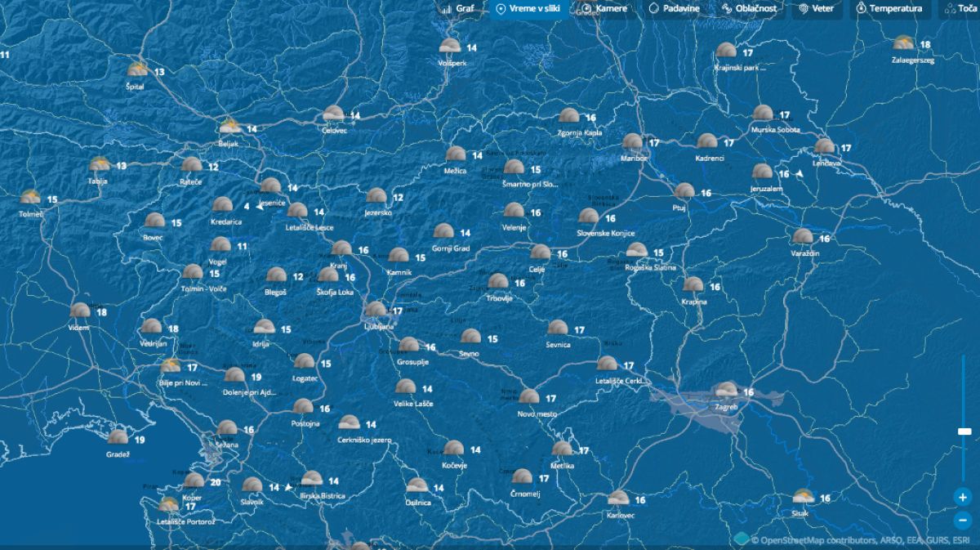Viewport: 980px width, 550px height.
Task: Show the Padavine precipitation layer
Action: 674,9
